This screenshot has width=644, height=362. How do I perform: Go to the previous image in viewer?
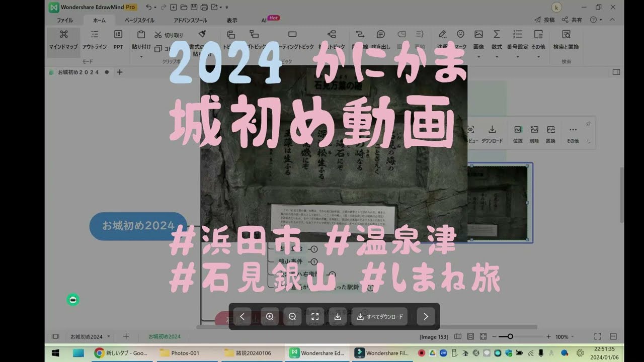(x=242, y=317)
